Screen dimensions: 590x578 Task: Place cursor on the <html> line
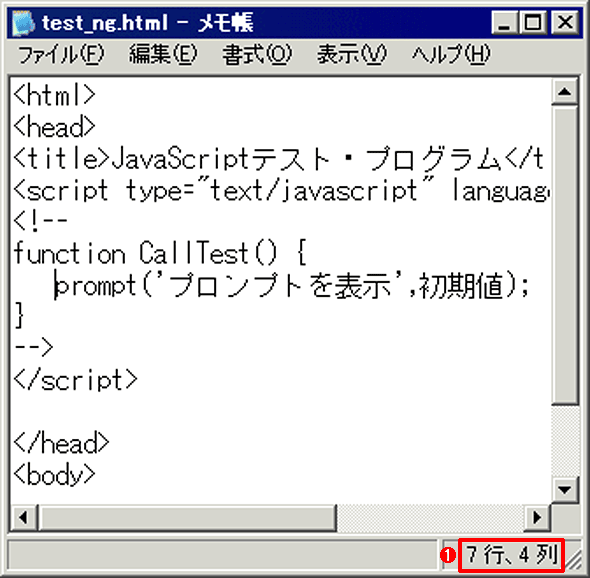pos(54,95)
